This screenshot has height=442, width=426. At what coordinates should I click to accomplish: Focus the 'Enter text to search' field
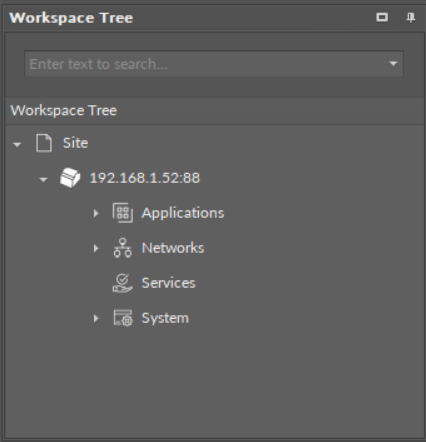pyautogui.click(x=207, y=64)
